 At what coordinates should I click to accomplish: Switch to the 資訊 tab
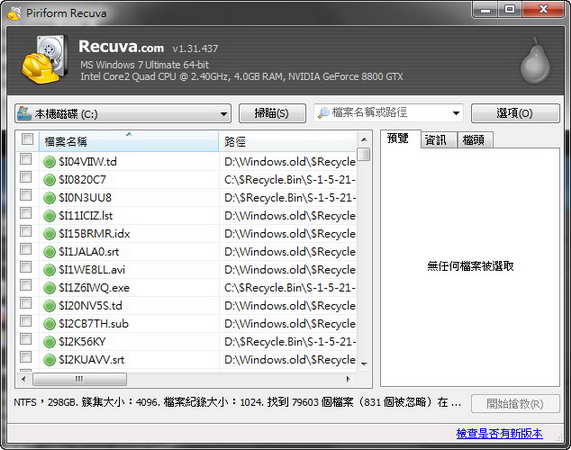point(436,140)
